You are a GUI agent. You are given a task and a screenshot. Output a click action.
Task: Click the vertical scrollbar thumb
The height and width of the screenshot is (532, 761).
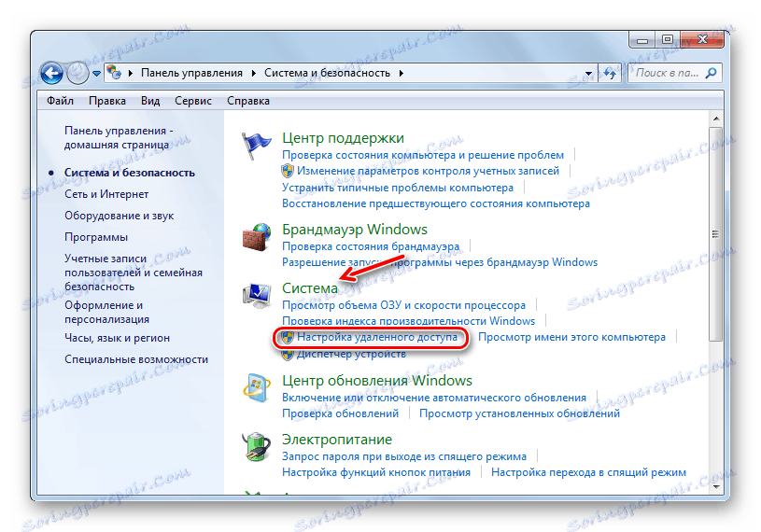(716, 234)
